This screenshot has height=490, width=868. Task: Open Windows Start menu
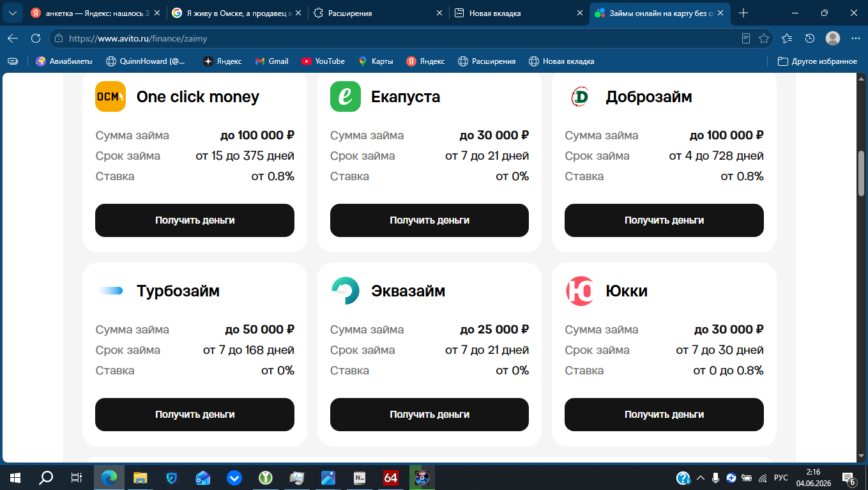pyautogui.click(x=15, y=477)
